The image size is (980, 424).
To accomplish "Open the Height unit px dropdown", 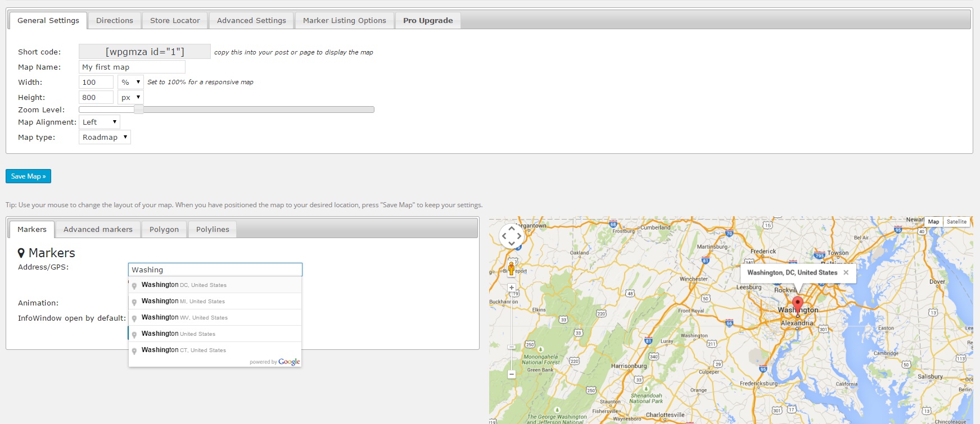I will coord(130,97).
